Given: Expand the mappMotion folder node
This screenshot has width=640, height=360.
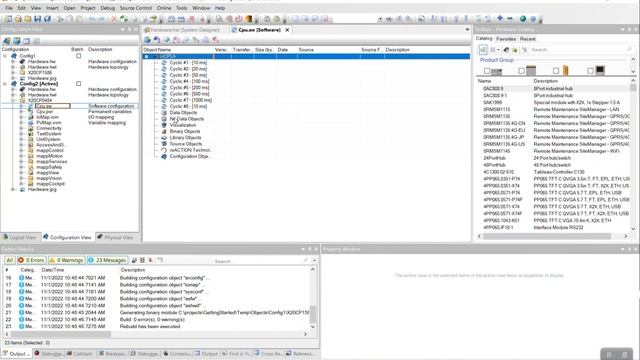Looking at the screenshot, I should [22, 156].
